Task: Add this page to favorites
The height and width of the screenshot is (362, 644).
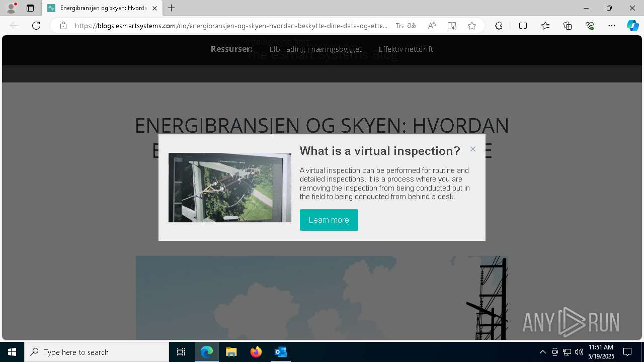Action: point(472,26)
